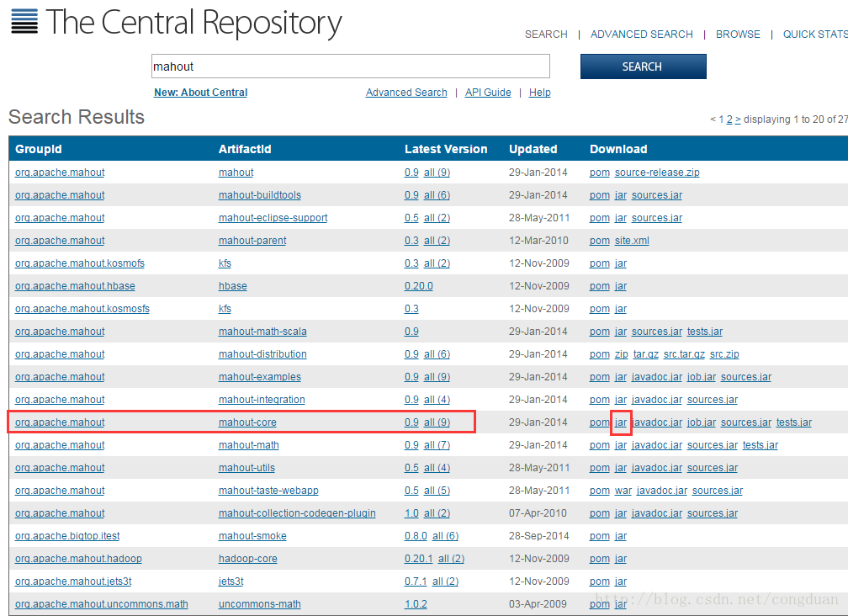Image resolution: width=848 pixels, height=616 pixels.
Task: Open the hbase artifact link
Action: [x=232, y=286]
